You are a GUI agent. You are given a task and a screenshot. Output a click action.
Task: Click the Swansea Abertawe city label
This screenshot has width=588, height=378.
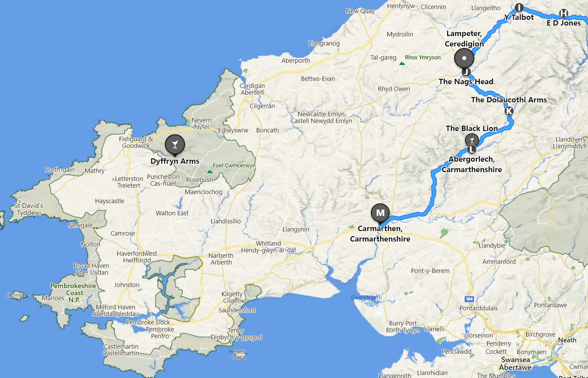515,364
